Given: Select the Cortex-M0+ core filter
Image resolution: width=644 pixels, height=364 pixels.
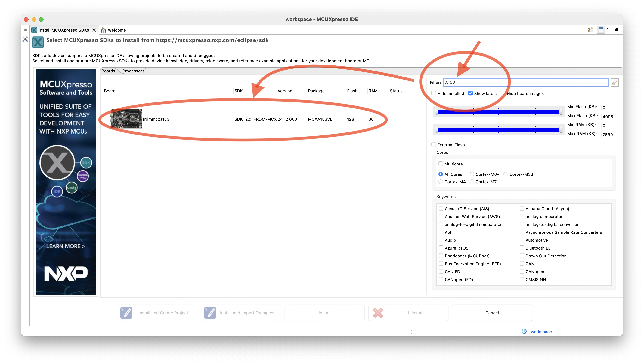Looking at the screenshot, I should click(472, 174).
